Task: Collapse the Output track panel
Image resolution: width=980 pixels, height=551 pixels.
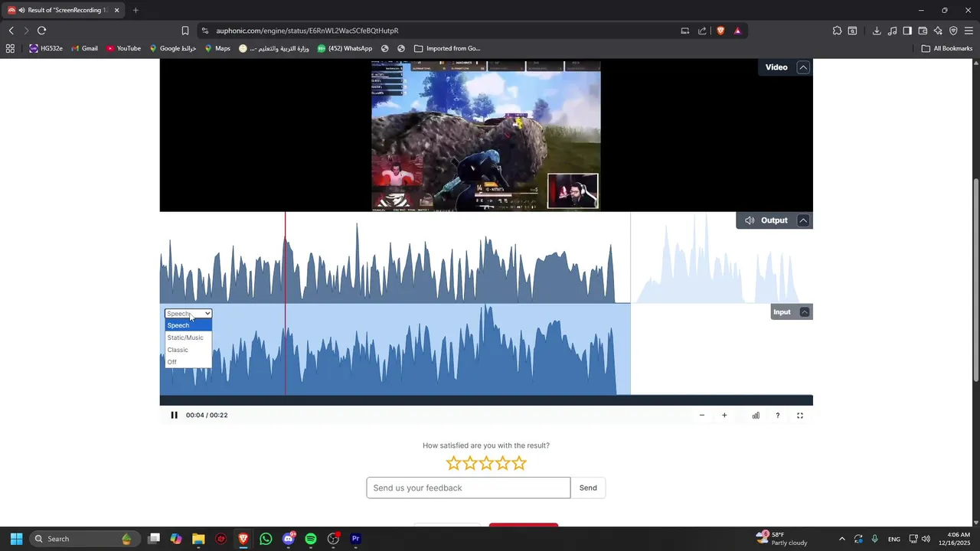Action: 803,220
